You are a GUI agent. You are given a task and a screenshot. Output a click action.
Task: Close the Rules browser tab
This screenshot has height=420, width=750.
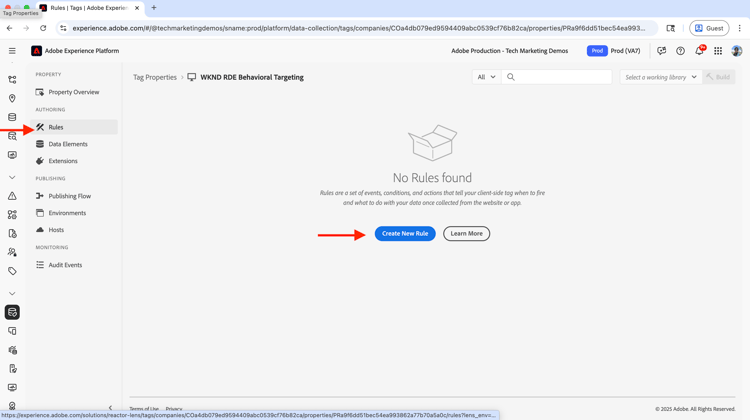[x=137, y=8]
